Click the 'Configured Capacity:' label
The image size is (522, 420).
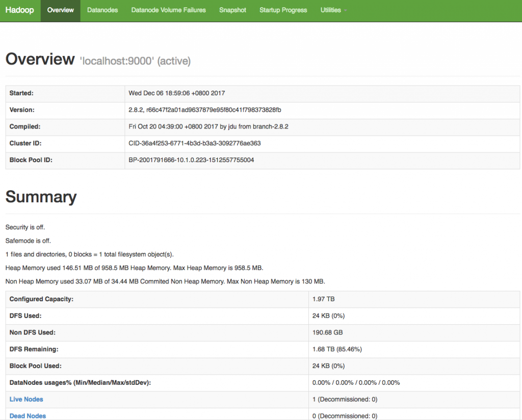point(41,299)
